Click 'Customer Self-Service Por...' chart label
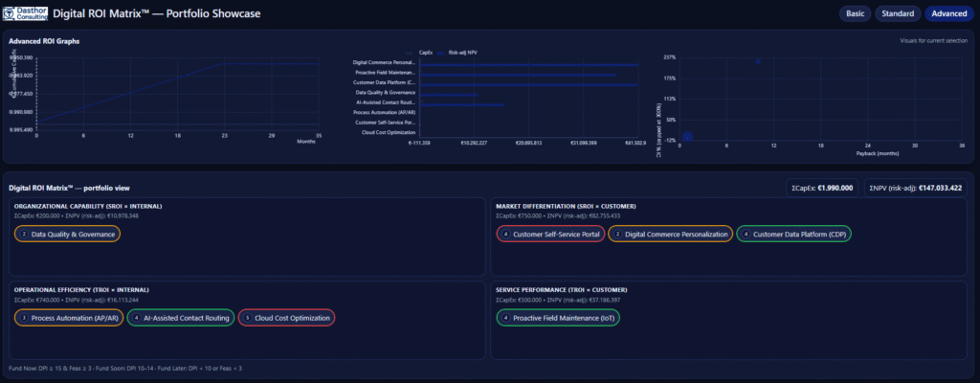Viewport: 980px width, 383px height. point(385,122)
